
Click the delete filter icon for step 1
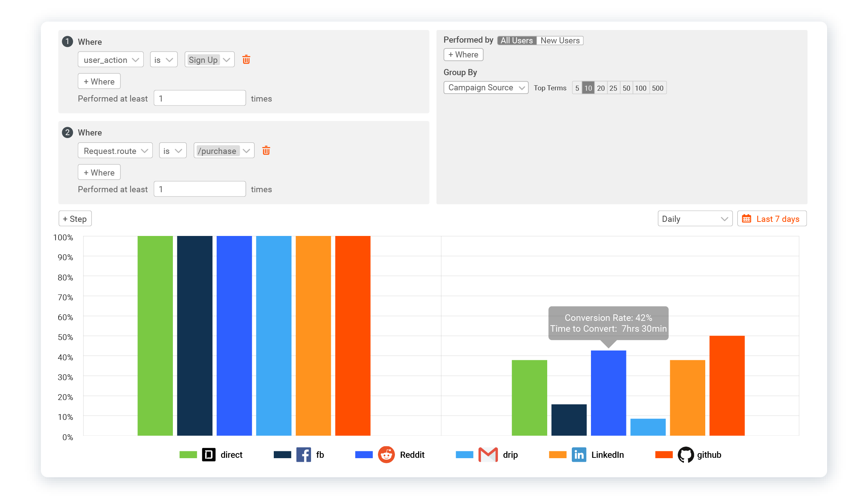click(x=246, y=60)
